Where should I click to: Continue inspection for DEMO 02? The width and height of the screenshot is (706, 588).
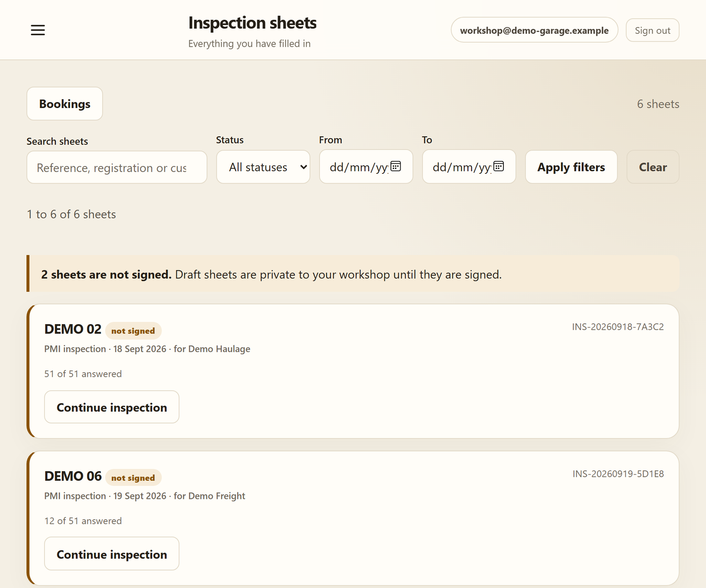coord(112,407)
